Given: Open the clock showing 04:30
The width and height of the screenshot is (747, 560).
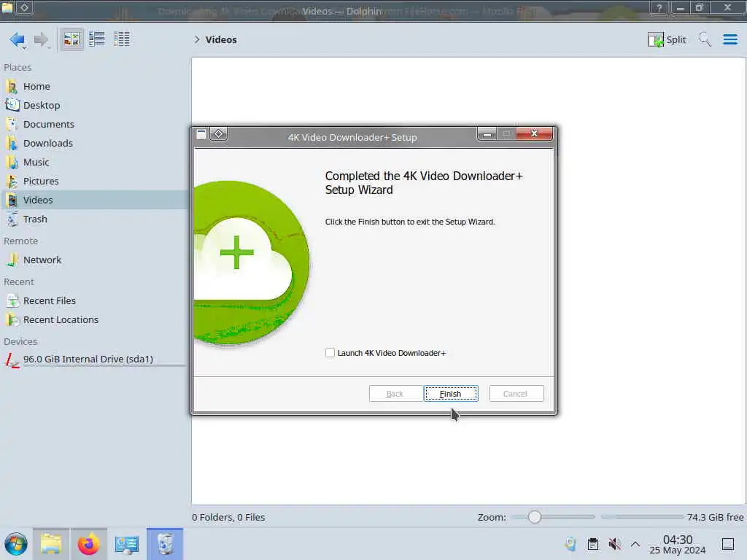Looking at the screenshot, I should (678, 544).
